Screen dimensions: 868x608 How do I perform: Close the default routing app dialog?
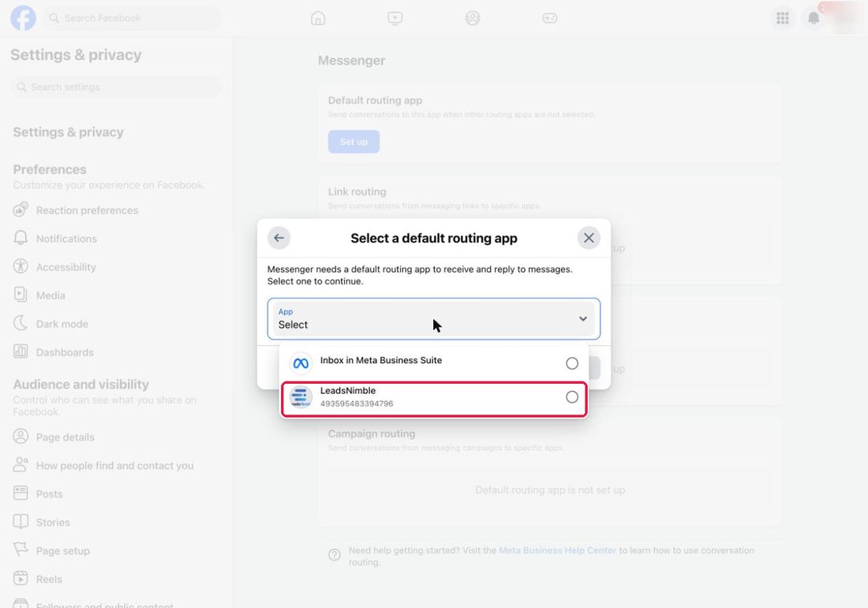coord(589,238)
